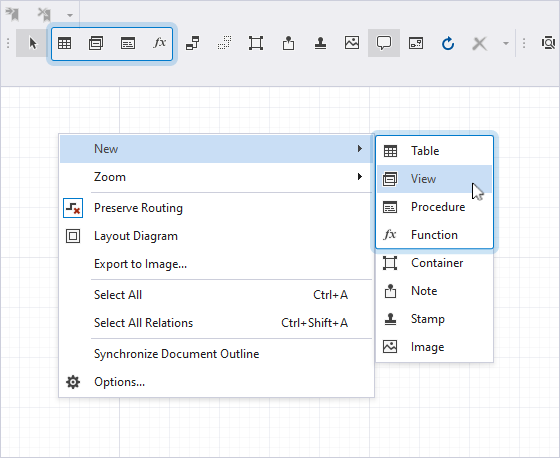Click the New Function fx toolbar icon
Viewport: 560px width, 458px height.
[x=159, y=43]
